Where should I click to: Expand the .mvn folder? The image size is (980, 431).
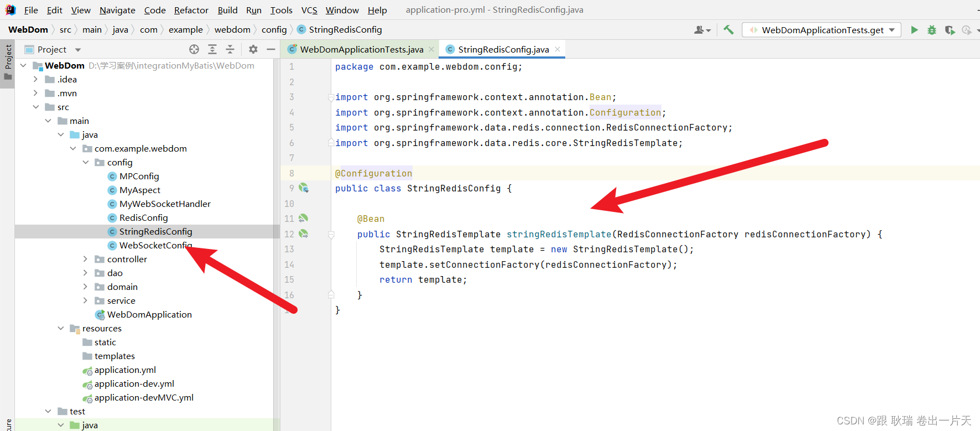tap(35, 93)
